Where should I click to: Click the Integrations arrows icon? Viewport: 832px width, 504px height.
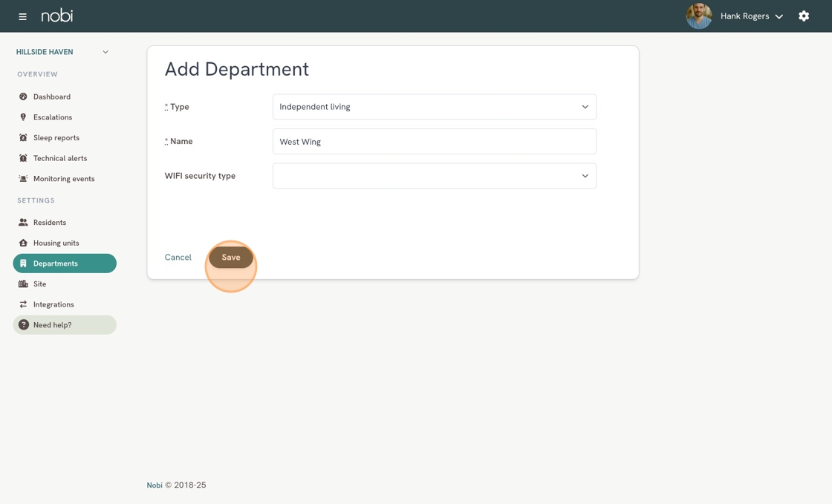[23, 304]
